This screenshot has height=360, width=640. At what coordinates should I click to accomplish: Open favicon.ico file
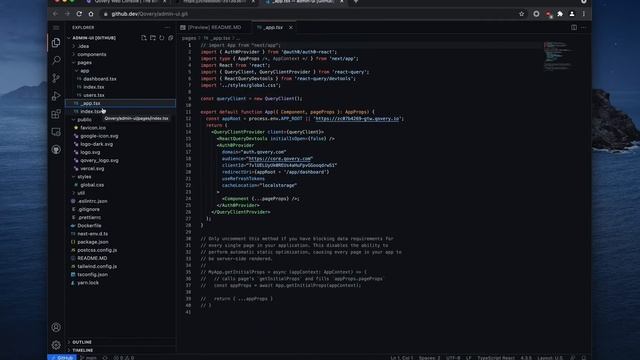coord(93,128)
